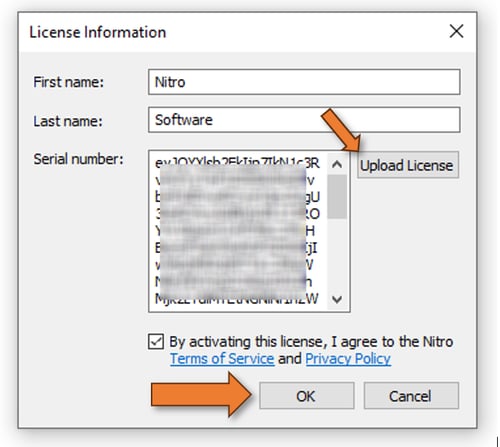Click the 'By activating this license' agreement text
The width and height of the screenshot is (500, 447).
pyautogui.click(x=311, y=342)
